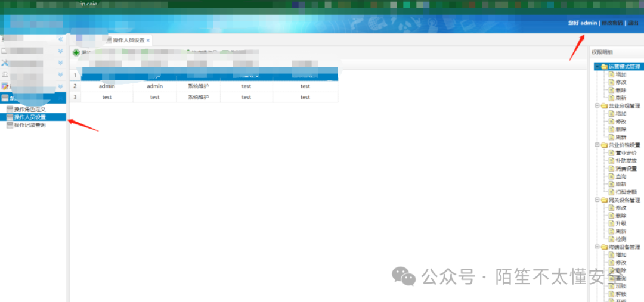Select 修改 page icon under 运营模式管理
The width and height of the screenshot is (644, 302).
pos(611,82)
